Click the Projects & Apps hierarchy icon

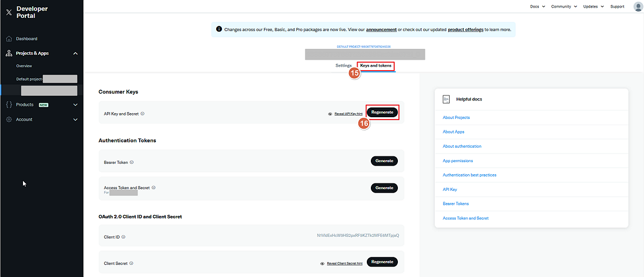coord(9,53)
